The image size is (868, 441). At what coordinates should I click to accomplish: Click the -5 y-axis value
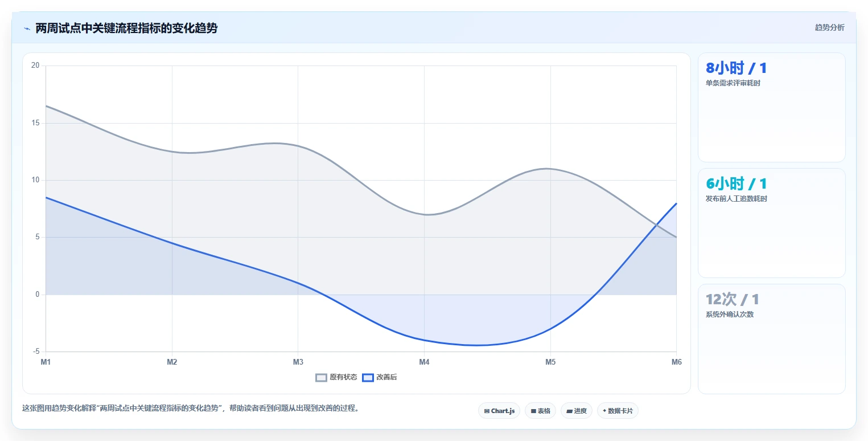(36, 352)
